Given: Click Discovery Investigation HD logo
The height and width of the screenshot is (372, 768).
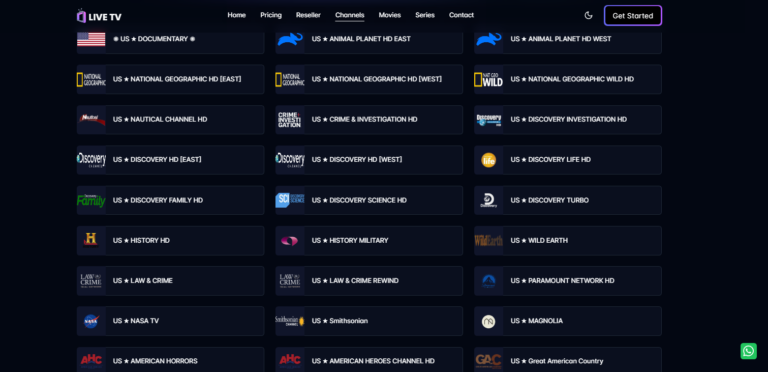Looking at the screenshot, I should pyautogui.click(x=489, y=120).
